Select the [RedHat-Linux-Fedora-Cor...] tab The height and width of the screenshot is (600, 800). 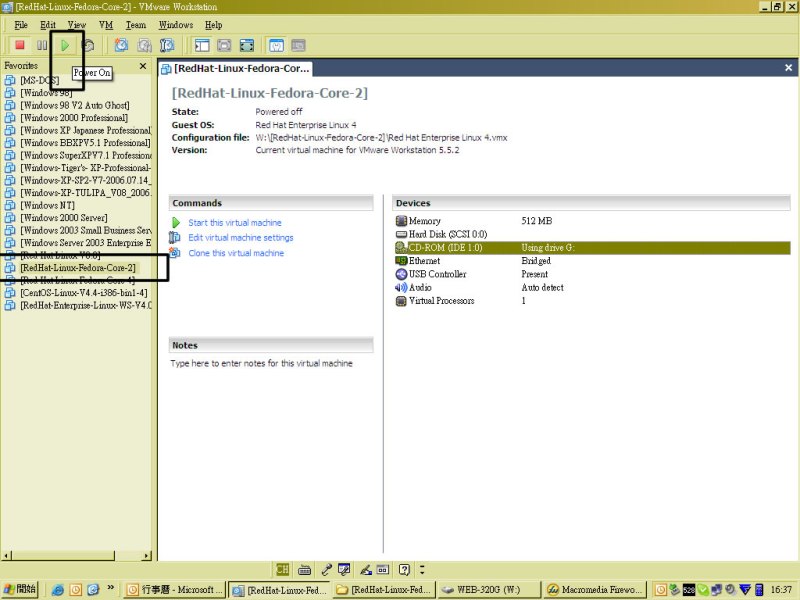click(x=235, y=68)
